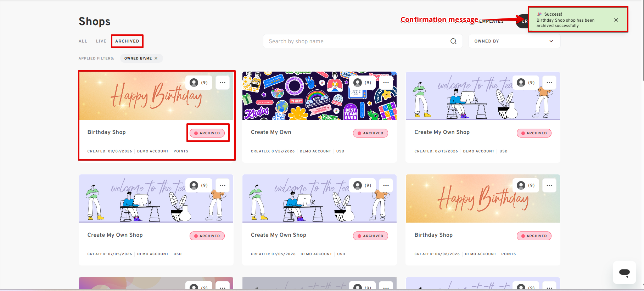The image size is (644, 291).
Task: Open three-dot menu on 07/13/2026 shop card
Action: (549, 83)
